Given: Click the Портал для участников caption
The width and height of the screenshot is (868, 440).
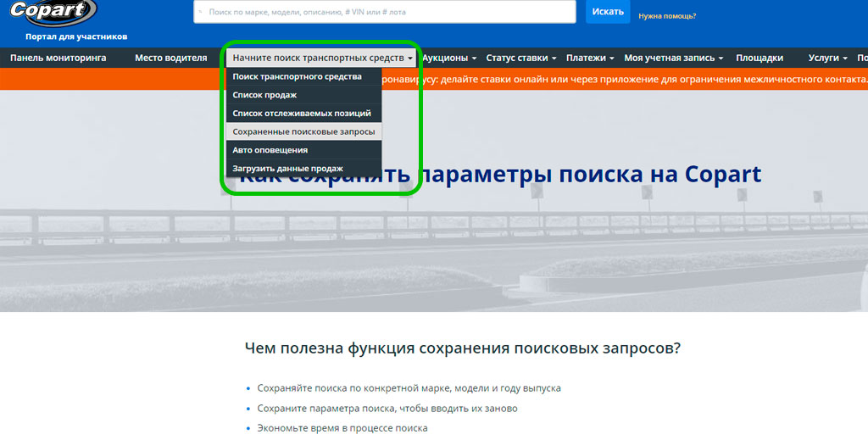Looking at the screenshot, I should click(x=76, y=36).
